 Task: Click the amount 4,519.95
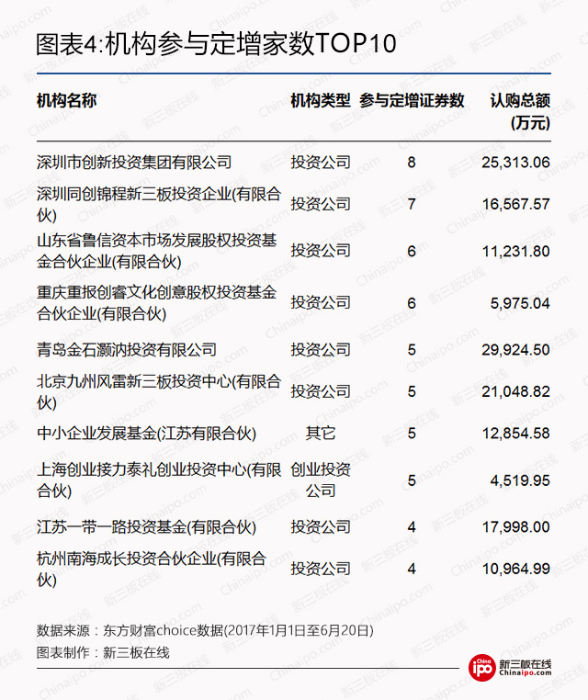520,480
